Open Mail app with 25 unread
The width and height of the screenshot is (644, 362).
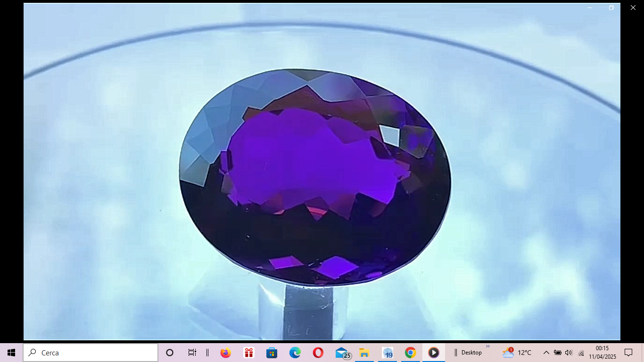pos(342,353)
